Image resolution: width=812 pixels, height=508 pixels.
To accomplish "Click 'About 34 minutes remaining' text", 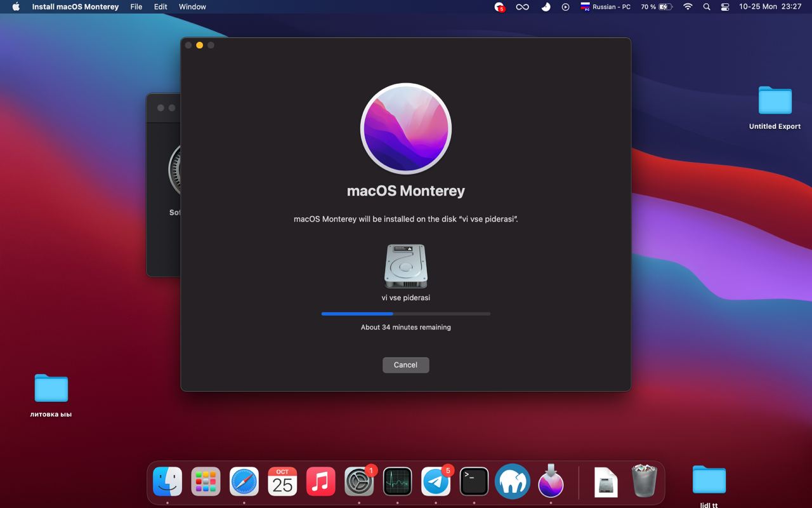I will tap(406, 327).
